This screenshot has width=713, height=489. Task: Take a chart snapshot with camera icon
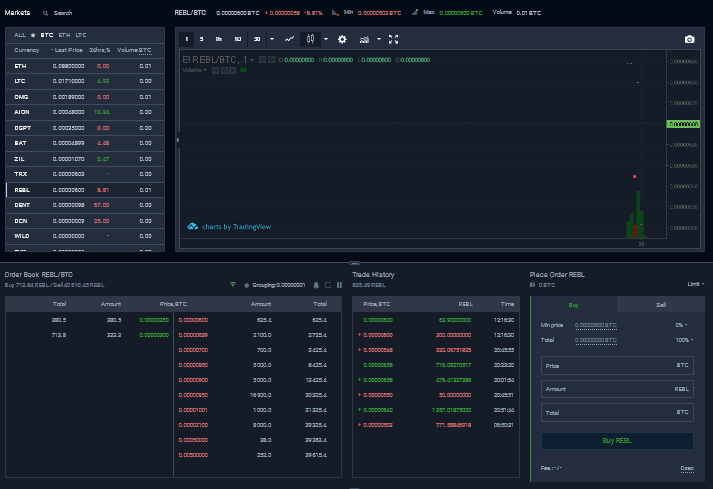[x=689, y=40]
